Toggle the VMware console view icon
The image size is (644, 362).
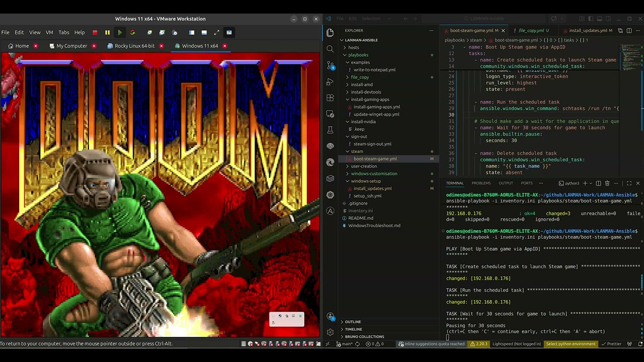pos(229,32)
